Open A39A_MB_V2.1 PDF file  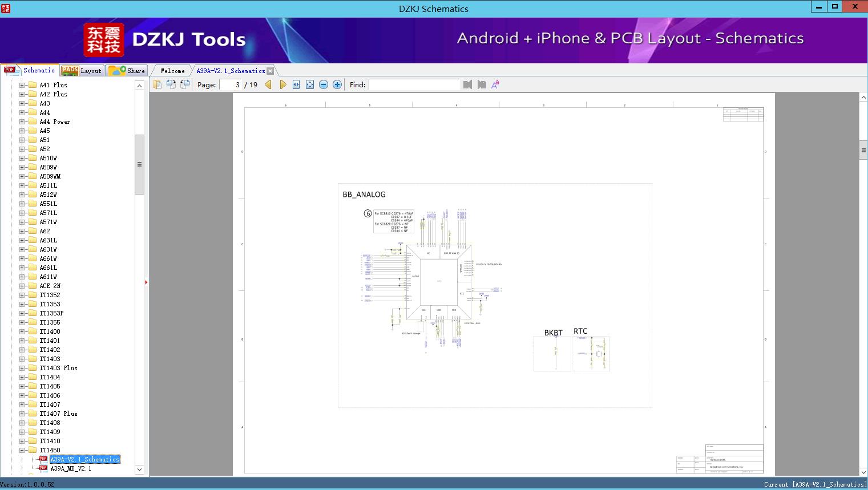(70, 468)
